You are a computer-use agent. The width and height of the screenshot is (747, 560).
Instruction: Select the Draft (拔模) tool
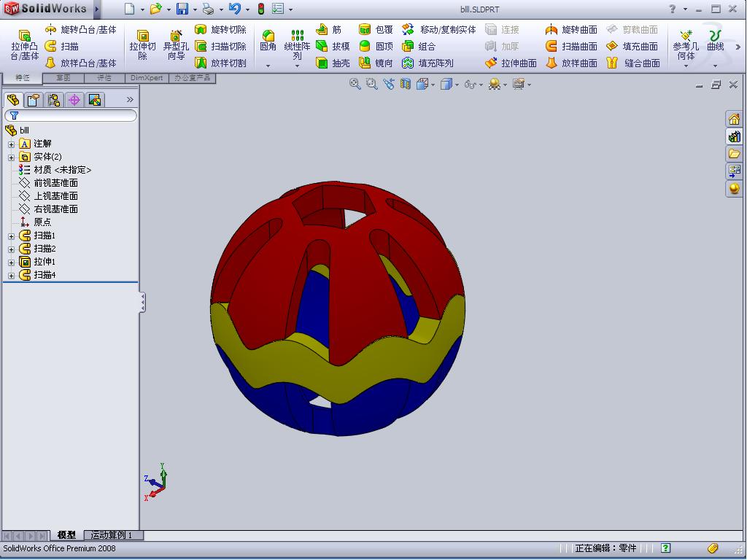333,46
